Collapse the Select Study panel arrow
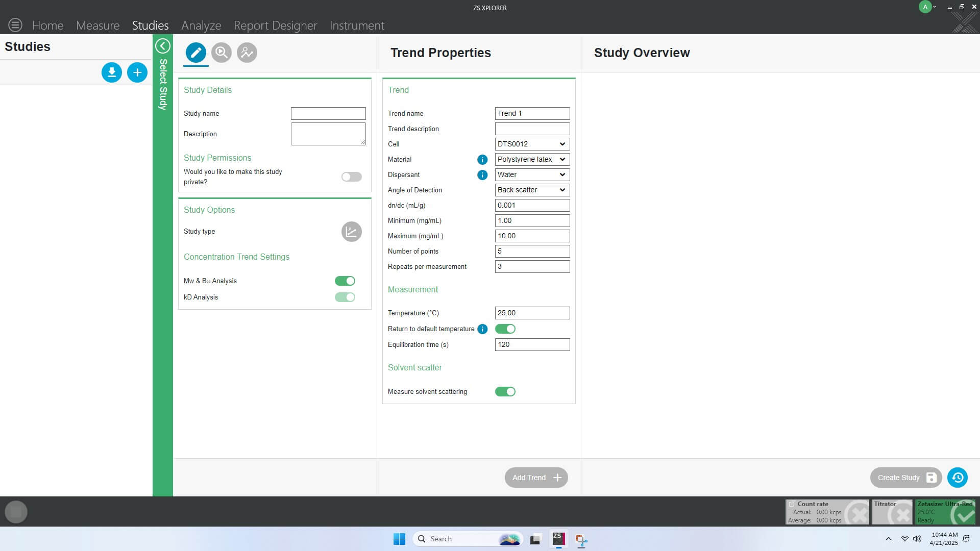This screenshot has width=980, height=551. pos(163,46)
